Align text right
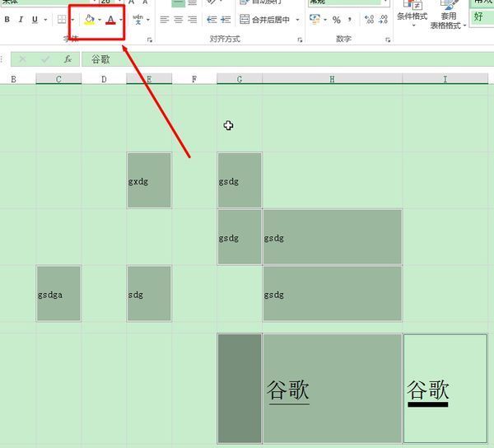 pyautogui.click(x=192, y=20)
